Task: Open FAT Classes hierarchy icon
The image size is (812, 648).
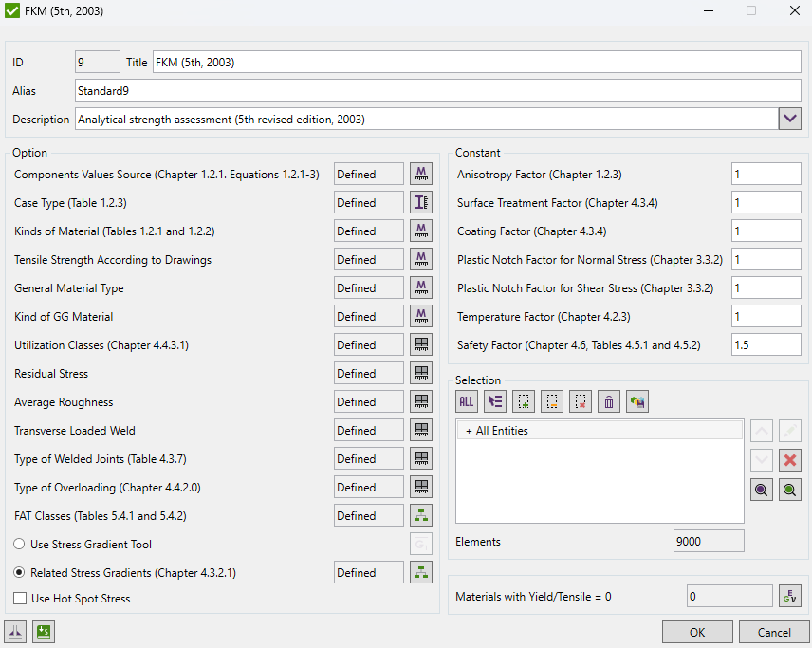Action: [420, 515]
